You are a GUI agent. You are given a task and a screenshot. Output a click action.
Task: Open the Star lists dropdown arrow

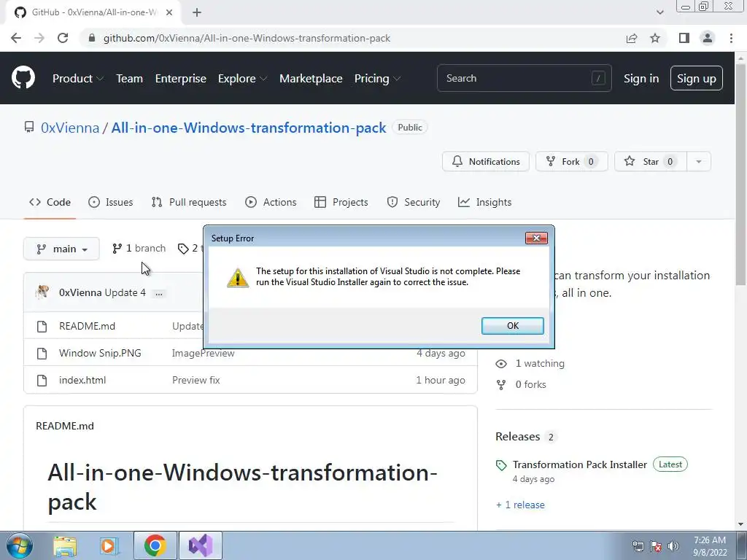tap(698, 161)
